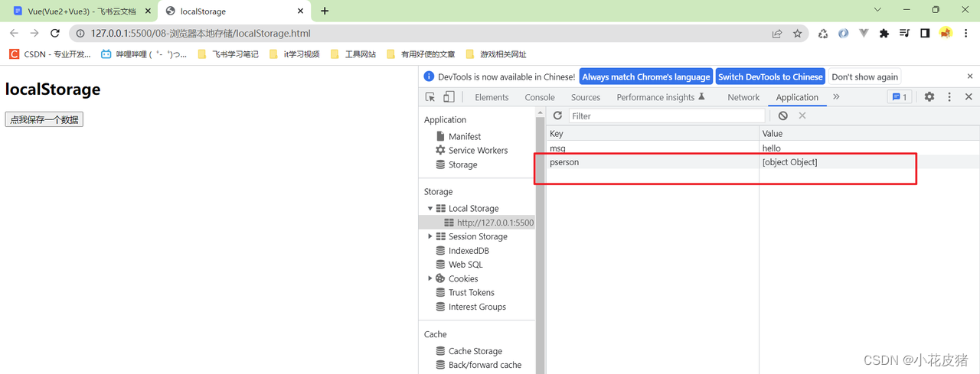
Task: Switch to the Sources tab
Action: pyautogui.click(x=586, y=97)
